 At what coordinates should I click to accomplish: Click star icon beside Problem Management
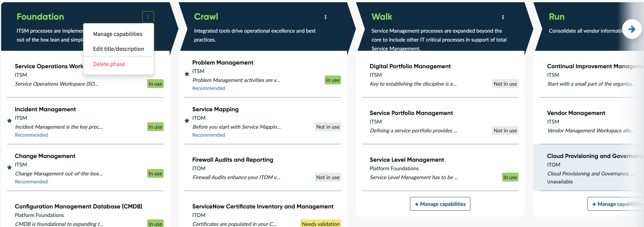coord(187,74)
